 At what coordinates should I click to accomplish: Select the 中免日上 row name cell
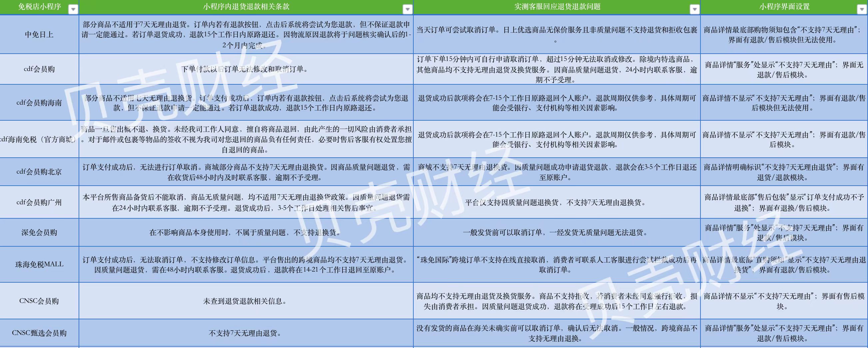pos(39,34)
